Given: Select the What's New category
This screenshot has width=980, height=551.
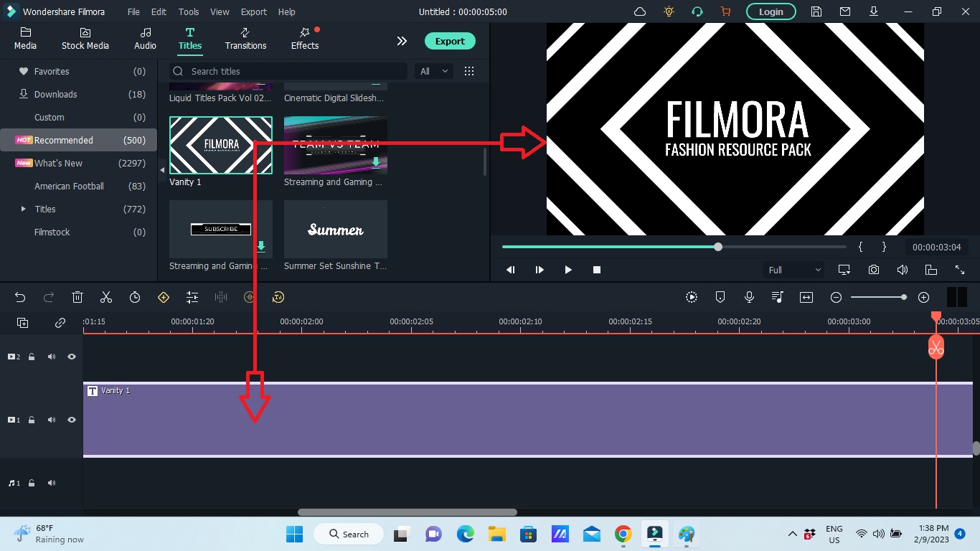Looking at the screenshot, I should tap(79, 163).
